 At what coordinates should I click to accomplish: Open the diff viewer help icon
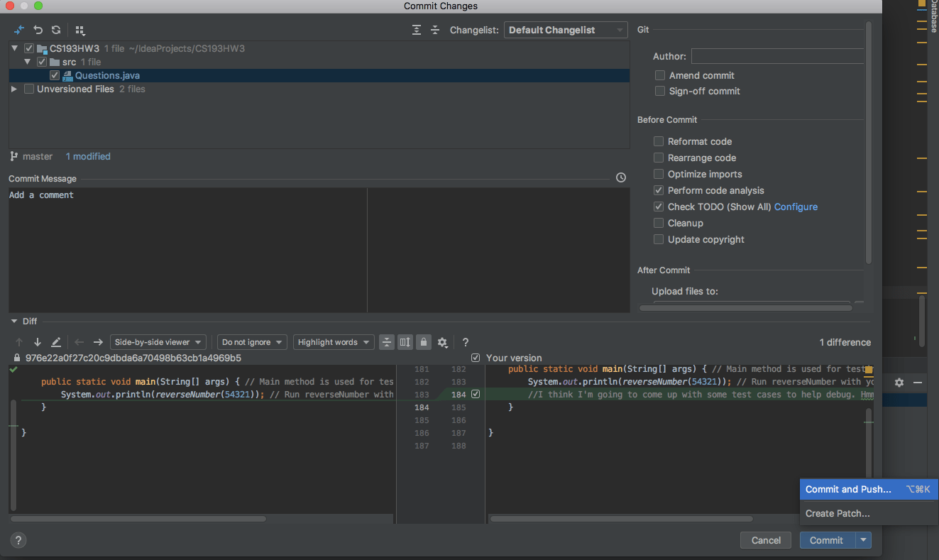[466, 342]
